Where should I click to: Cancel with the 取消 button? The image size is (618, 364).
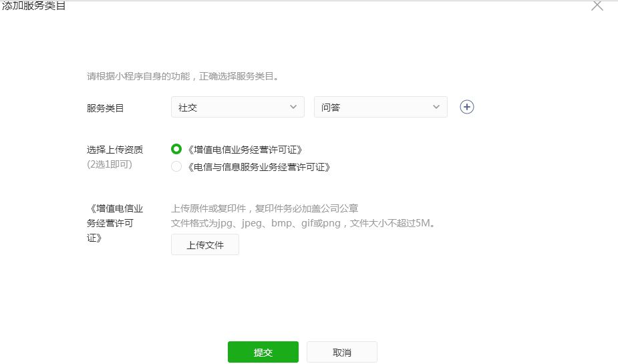pos(341,352)
